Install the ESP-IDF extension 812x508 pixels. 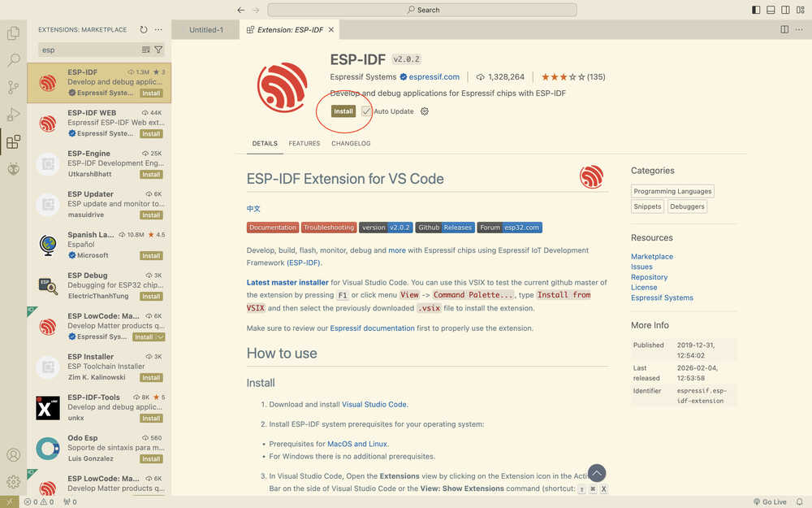[x=343, y=111]
